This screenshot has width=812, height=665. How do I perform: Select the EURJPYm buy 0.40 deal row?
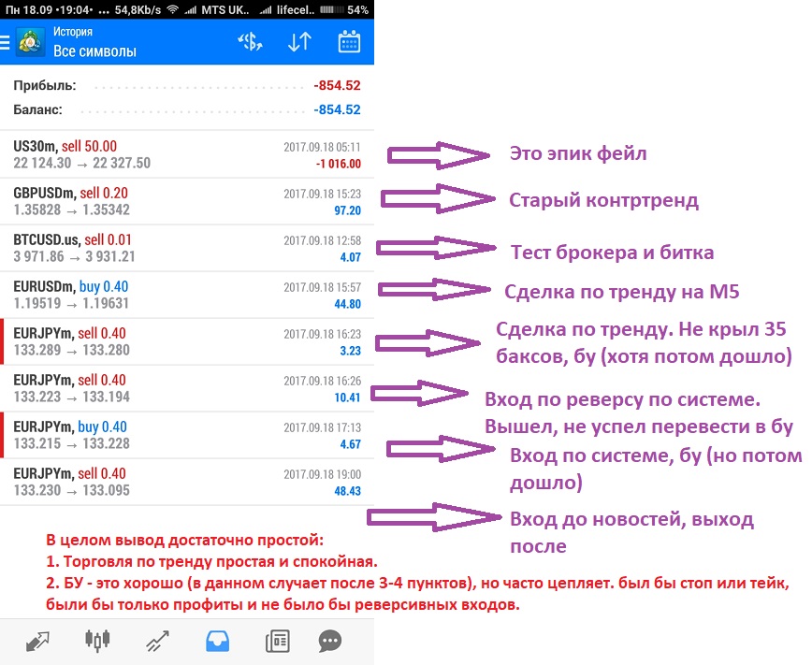pyautogui.click(x=187, y=435)
